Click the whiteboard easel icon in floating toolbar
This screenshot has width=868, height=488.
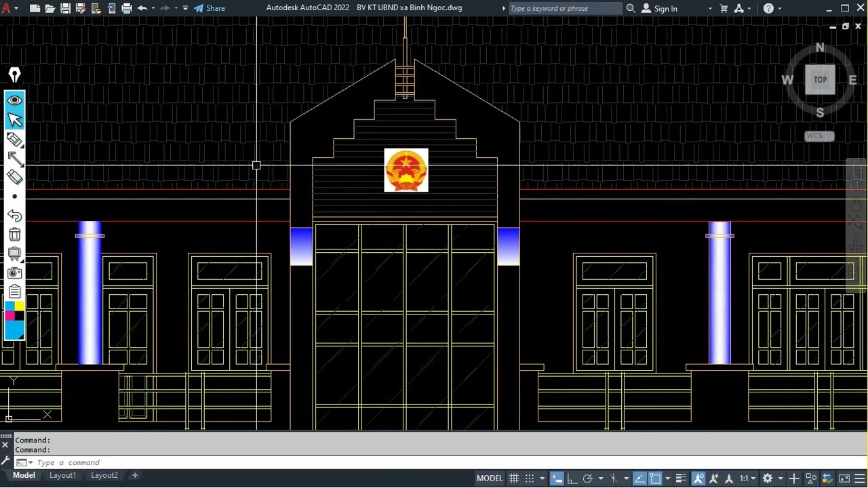(14, 253)
